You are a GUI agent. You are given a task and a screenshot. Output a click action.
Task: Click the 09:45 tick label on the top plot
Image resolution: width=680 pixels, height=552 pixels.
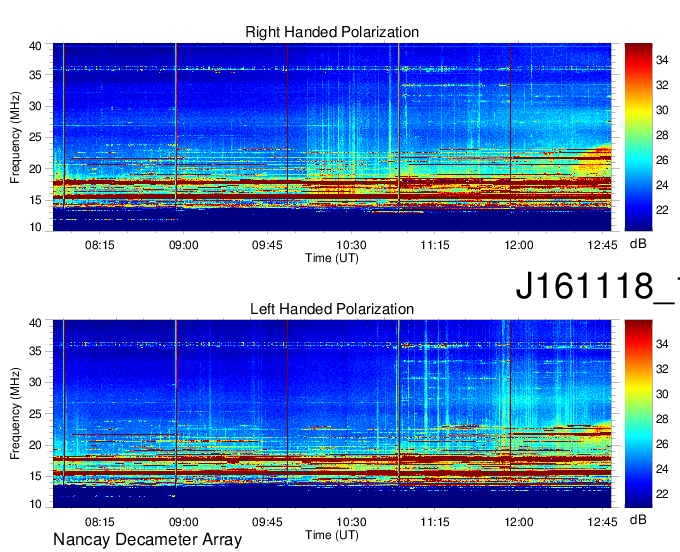pyautogui.click(x=267, y=245)
